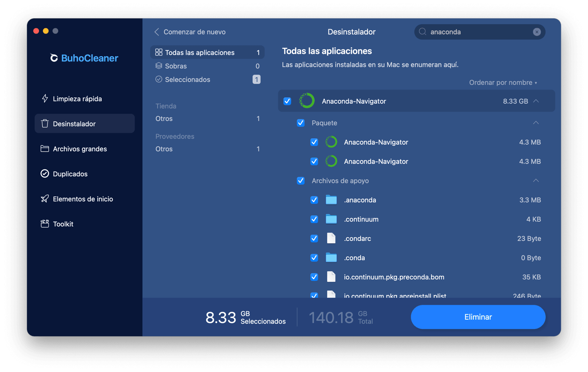588x372 pixels.
Task: Click the layers icon beside Sobras
Action: [159, 66]
